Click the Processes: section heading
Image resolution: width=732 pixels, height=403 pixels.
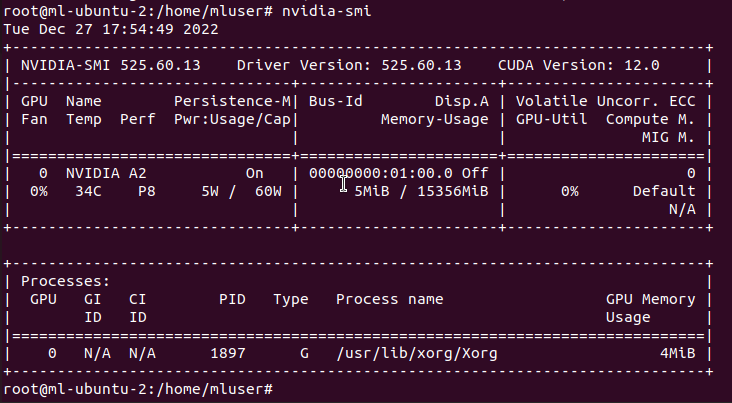pos(65,281)
